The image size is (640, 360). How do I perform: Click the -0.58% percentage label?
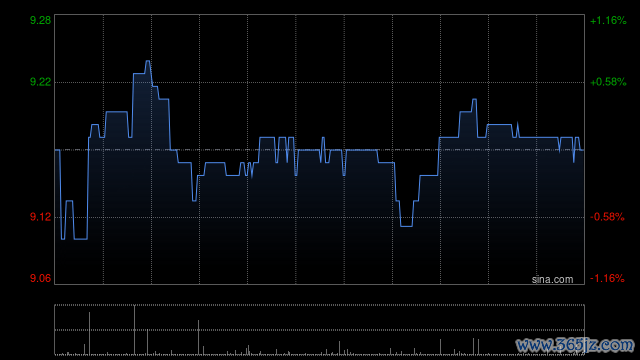pyautogui.click(x=607, y=217)
